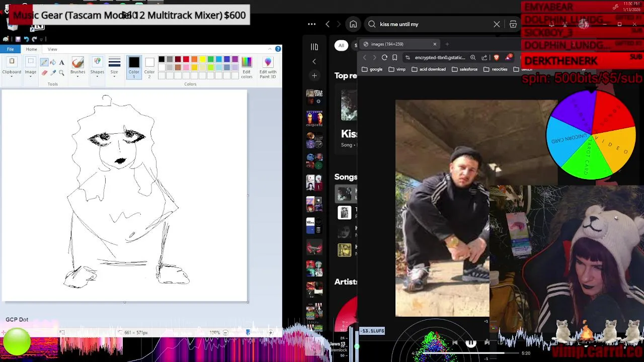Bookmark this page in Brave toolbar
This screenshot has width=644, height=362.
[x=395, y=57]
